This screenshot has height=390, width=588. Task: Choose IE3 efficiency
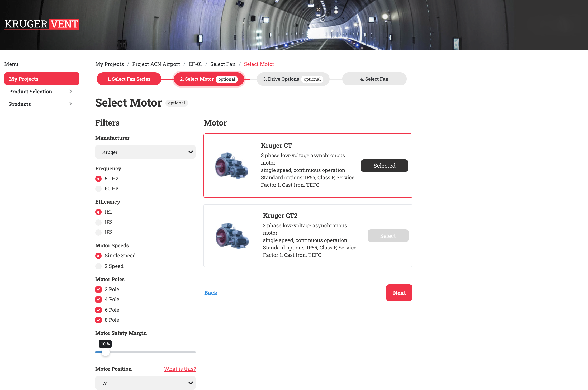tap(98, 232)
